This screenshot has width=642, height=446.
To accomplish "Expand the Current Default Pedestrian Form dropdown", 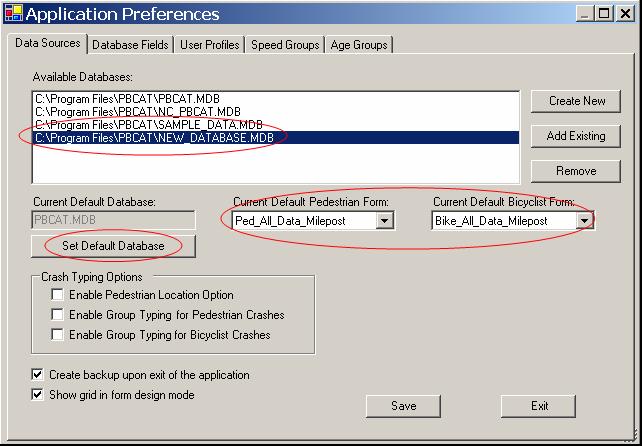I will point(384,221).
